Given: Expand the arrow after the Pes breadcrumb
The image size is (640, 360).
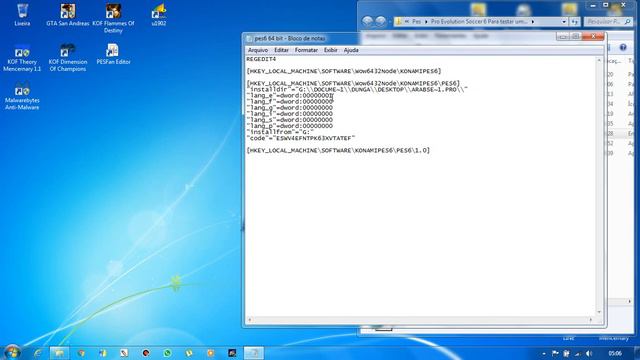Looking at the screenshot, I should click(x=426, y=22).
